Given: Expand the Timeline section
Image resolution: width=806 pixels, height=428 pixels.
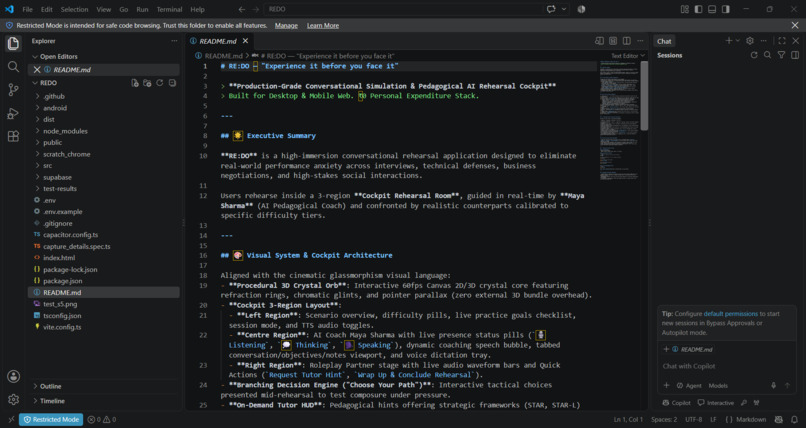Looking at the screenshot, I should pos(105,401).
